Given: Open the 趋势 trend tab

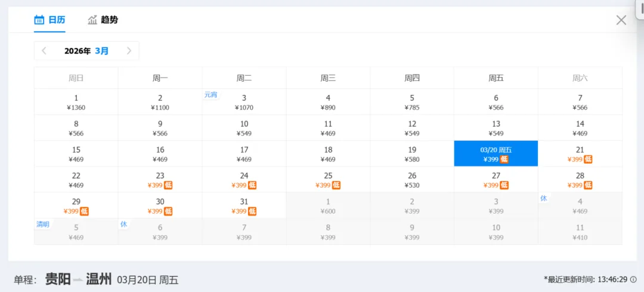Looking at the screenshot, I should point(103,20).
